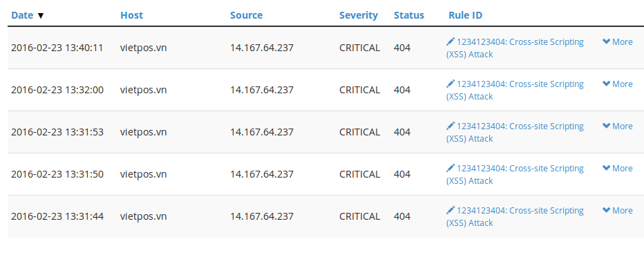
Task: Open XSS Attack rule link for 13:40:11
Action: pyautogui.click(x=515, y=48)
